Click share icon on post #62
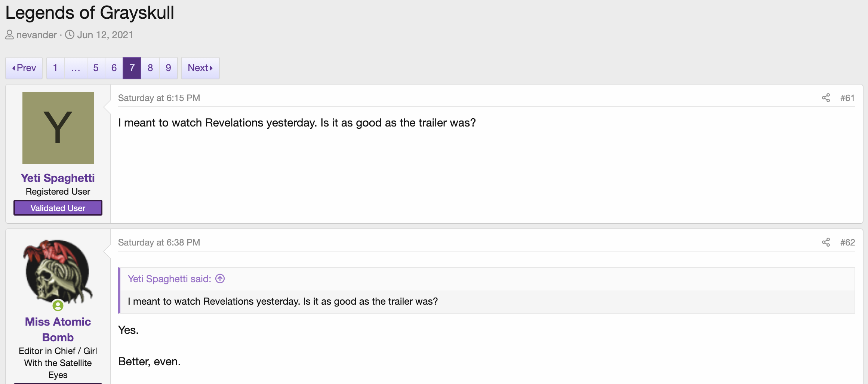868x384 pixels. click(826, 243)
